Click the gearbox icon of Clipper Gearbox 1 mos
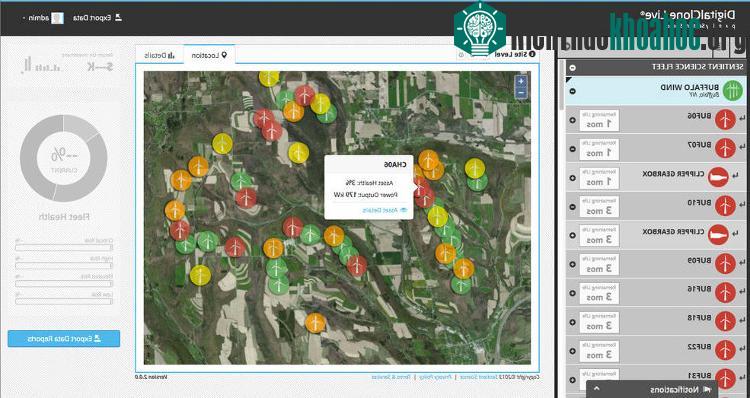Viewport: 750px width, 398px height. pos(718,177)
